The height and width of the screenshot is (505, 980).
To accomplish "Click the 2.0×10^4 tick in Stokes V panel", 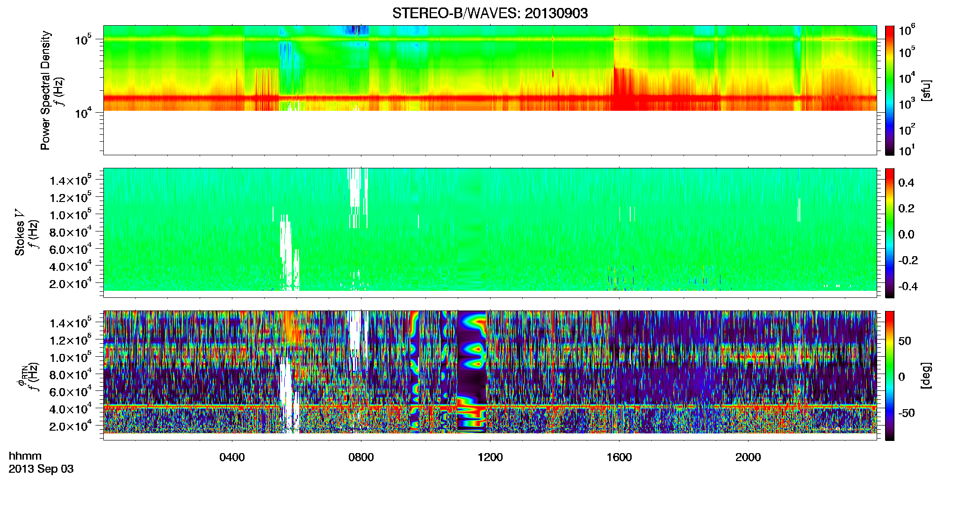I will pos(71,283).
